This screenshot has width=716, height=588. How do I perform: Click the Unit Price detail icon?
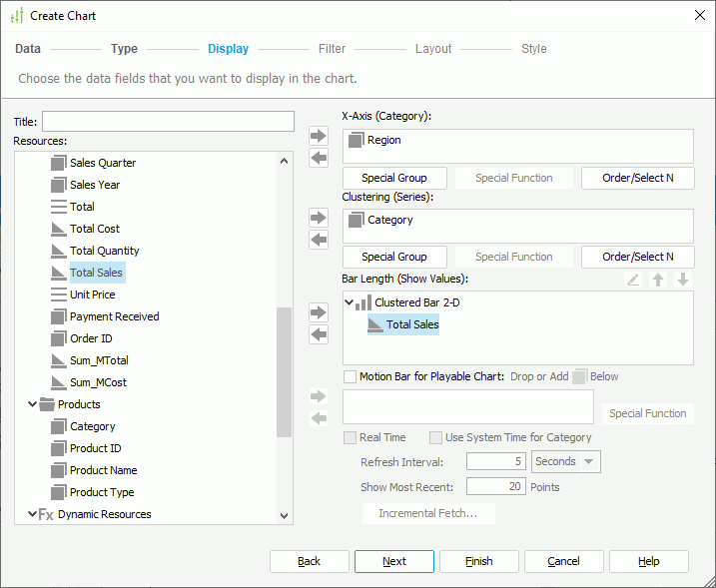[59, 294]
